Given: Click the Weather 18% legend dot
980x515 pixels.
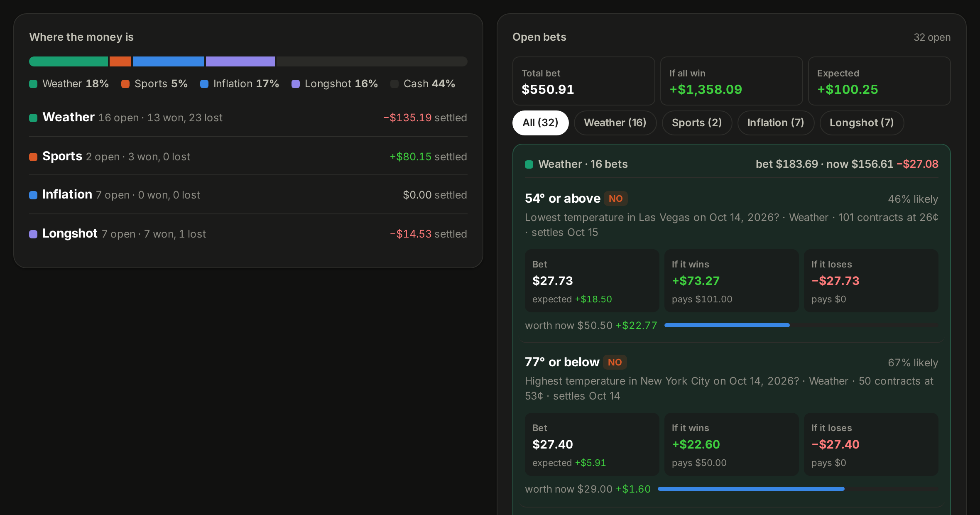Looking at the screenshot, I should [33, 84].
